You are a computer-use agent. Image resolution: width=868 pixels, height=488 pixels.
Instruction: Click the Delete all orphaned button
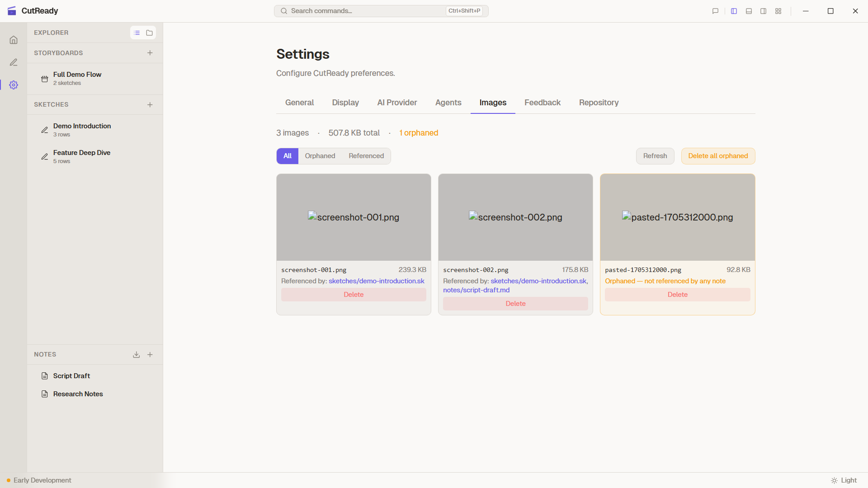tap(718, 156)
